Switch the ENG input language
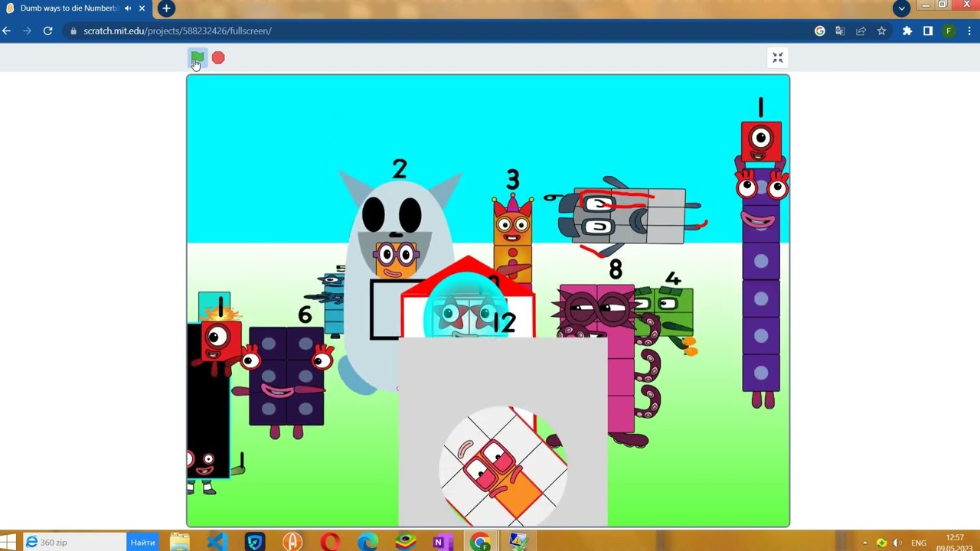 919,543
